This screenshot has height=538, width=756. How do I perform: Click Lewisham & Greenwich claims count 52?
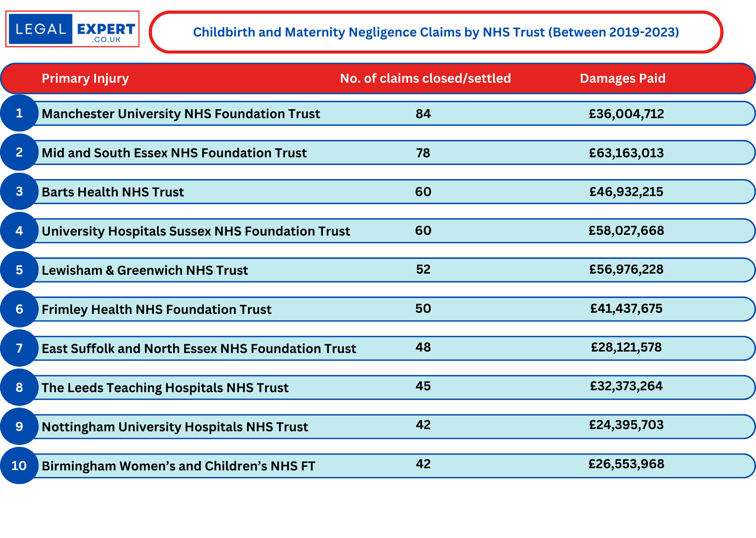(x=423, y=269)
